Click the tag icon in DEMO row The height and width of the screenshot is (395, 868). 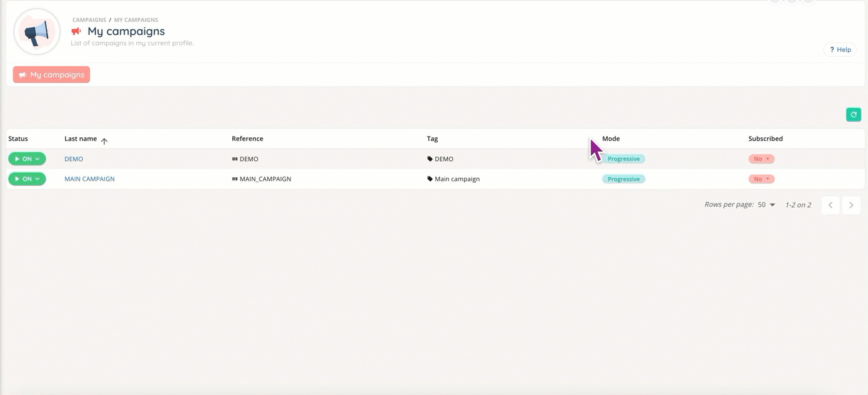(430, 159)
